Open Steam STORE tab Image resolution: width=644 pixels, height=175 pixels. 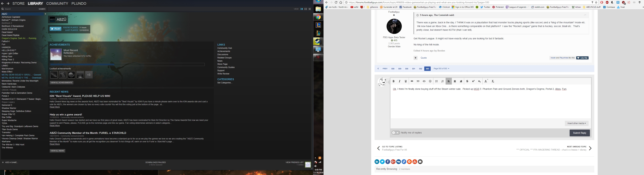point(18,4)
